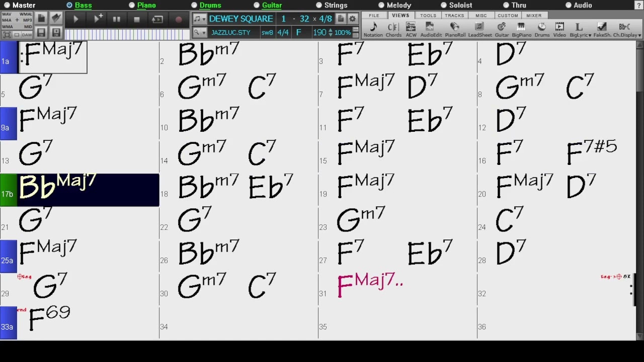Open the song selection note dropdown
Screen dimensions: 644x362
(200, 19)
